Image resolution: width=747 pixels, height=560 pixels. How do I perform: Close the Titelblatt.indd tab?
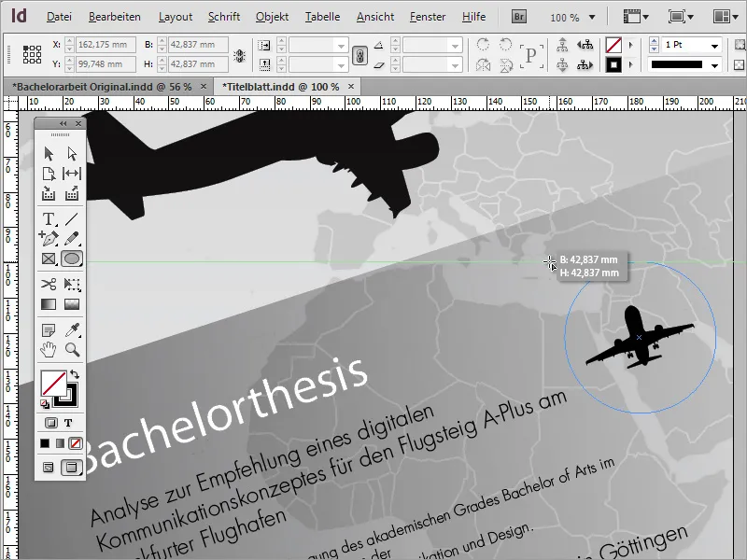351,87
